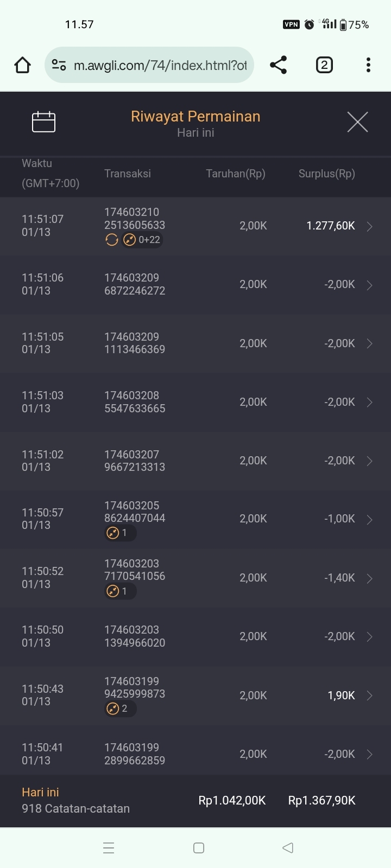391x868 pixels.
Task: Expand details for the 11:50:41 transaction
Action: 369,755
